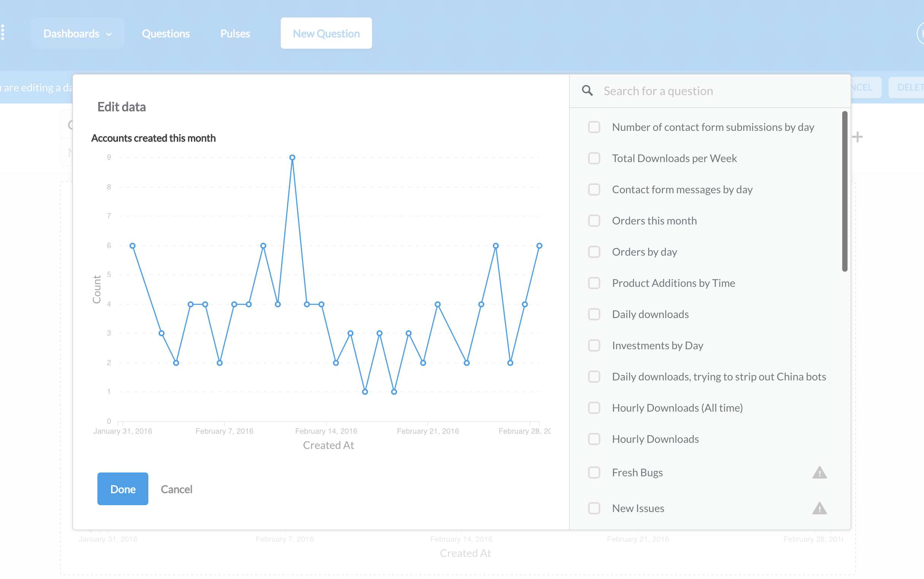Click the plus icon beside the dashboard

pyautogui.click(x=858, y=136)
